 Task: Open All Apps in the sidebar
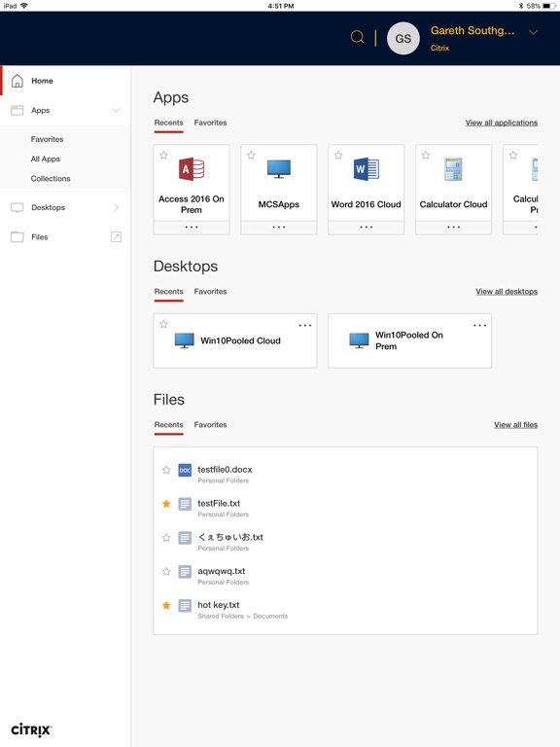[x=46, y=159]
